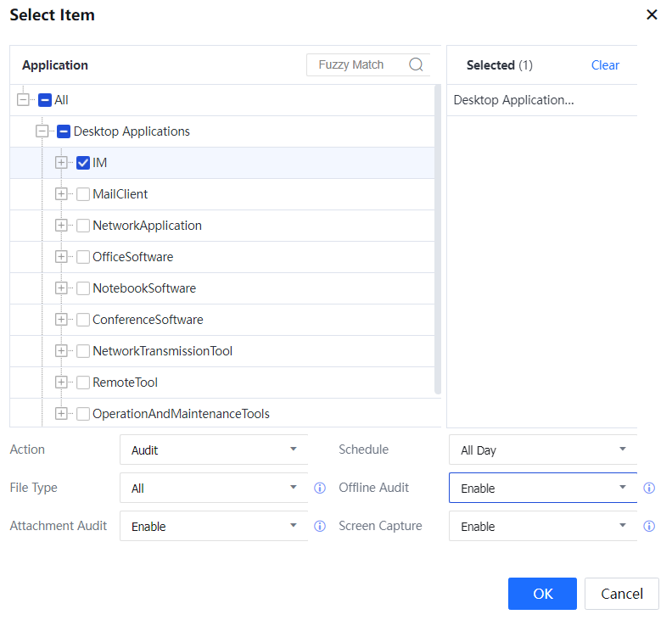Click info icon beside Screen Capture dropdown

point(649,527)
